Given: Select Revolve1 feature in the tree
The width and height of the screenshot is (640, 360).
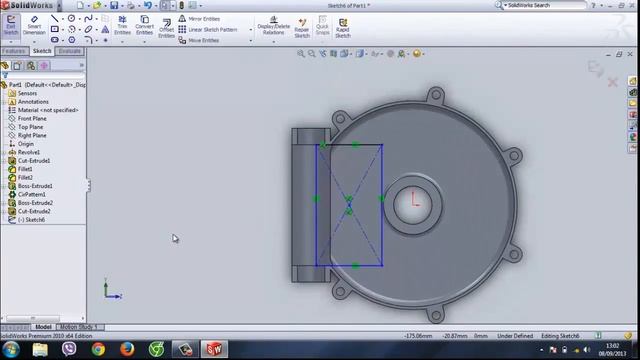Looking at the screenshot, I should point(29,152).
